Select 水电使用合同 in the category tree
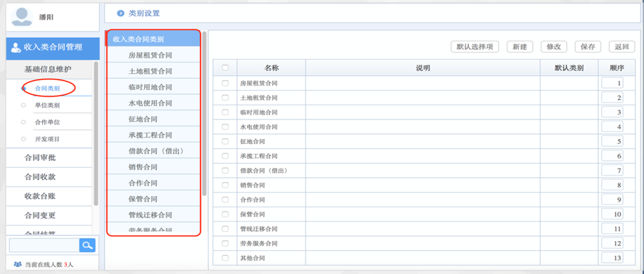644x274 pixels. [153, 103]
